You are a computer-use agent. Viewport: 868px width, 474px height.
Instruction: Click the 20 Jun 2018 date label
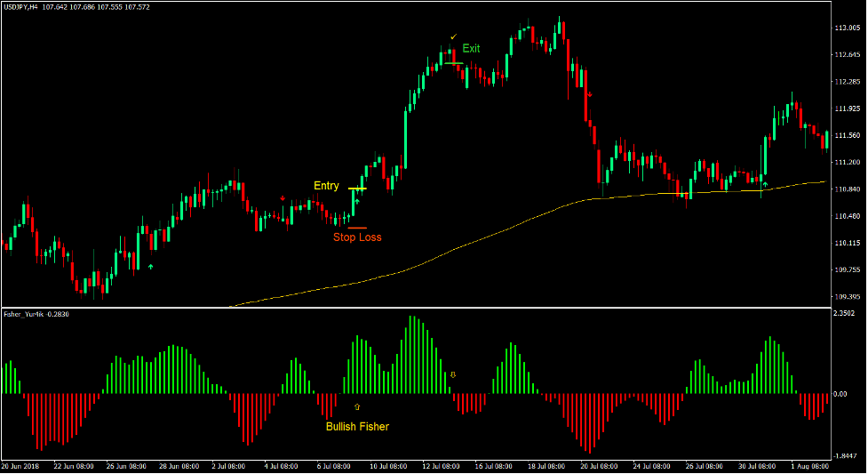[x=21, y=466]
